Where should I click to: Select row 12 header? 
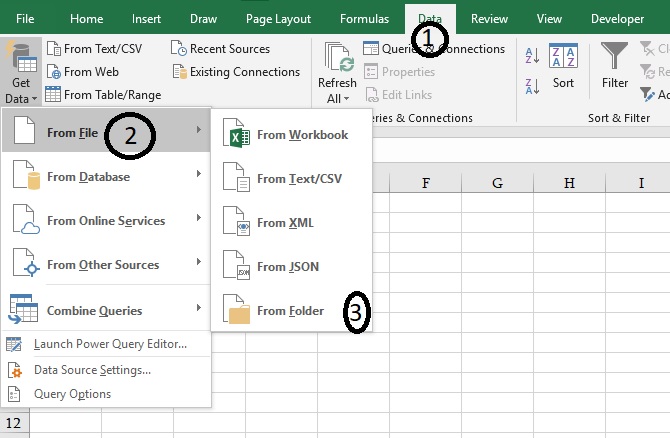click(14, 423)
